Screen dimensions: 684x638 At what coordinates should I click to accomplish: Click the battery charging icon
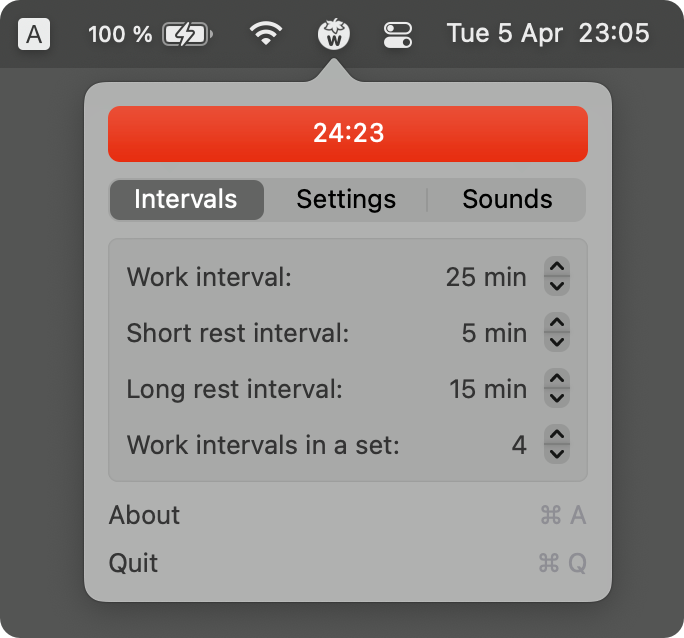point(187,35)
